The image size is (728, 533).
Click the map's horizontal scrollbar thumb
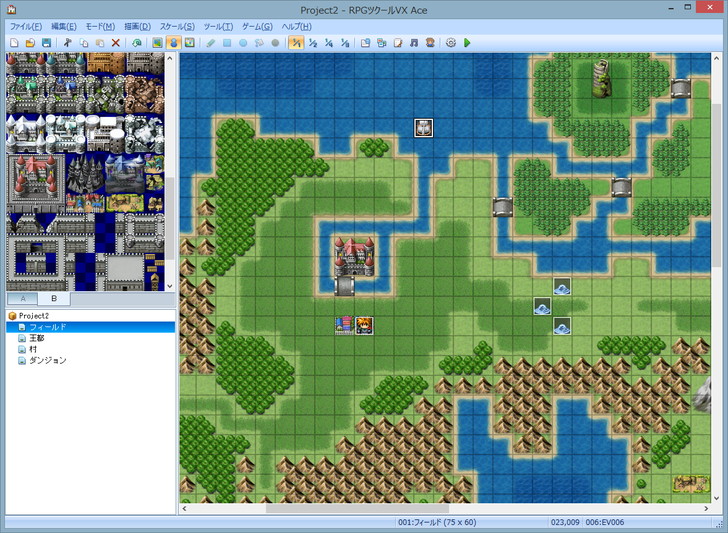point(357,508)
